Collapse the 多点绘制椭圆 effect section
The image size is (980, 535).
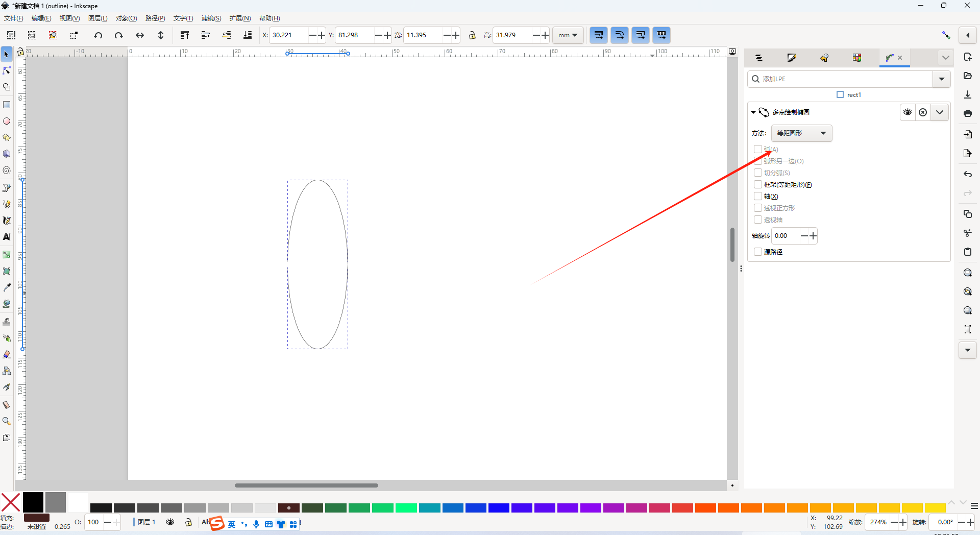pos(753,112)
